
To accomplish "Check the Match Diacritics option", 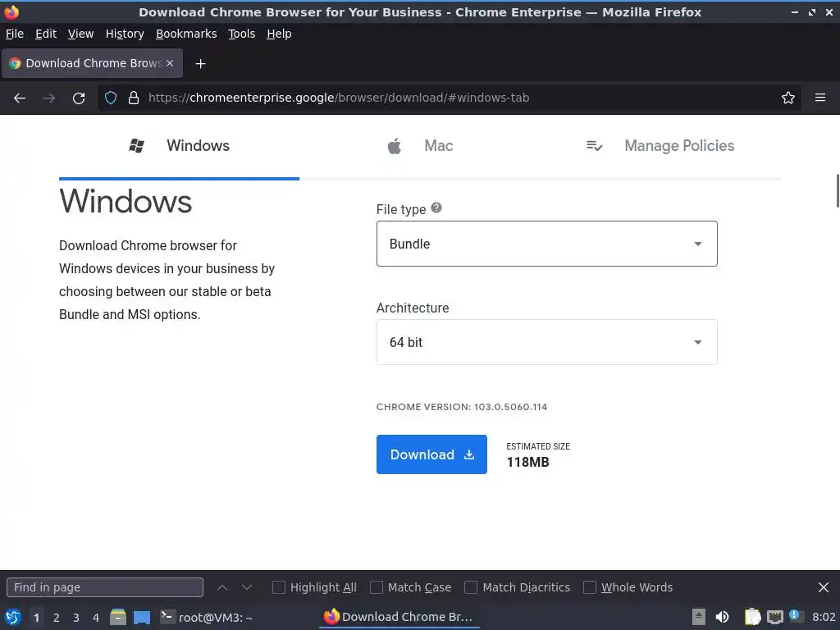I will pos(471,587).
